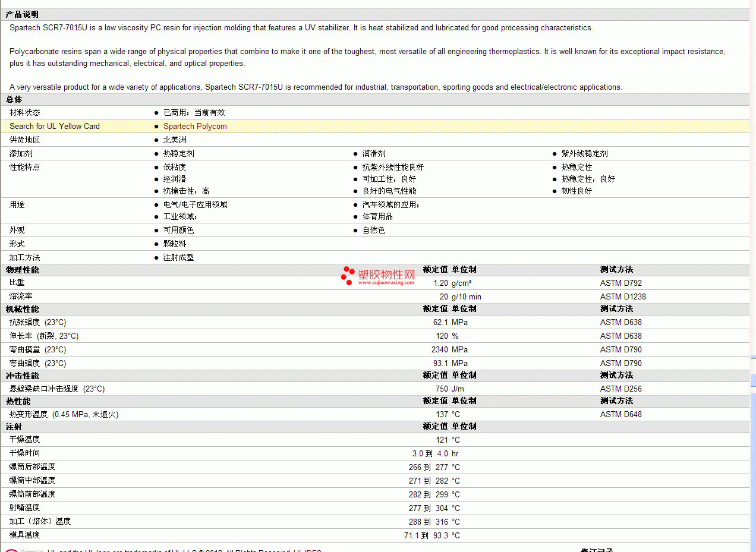Click the 体育用品 entry
This screenshot has width=756, height=552.
click(x=378, y=216)
